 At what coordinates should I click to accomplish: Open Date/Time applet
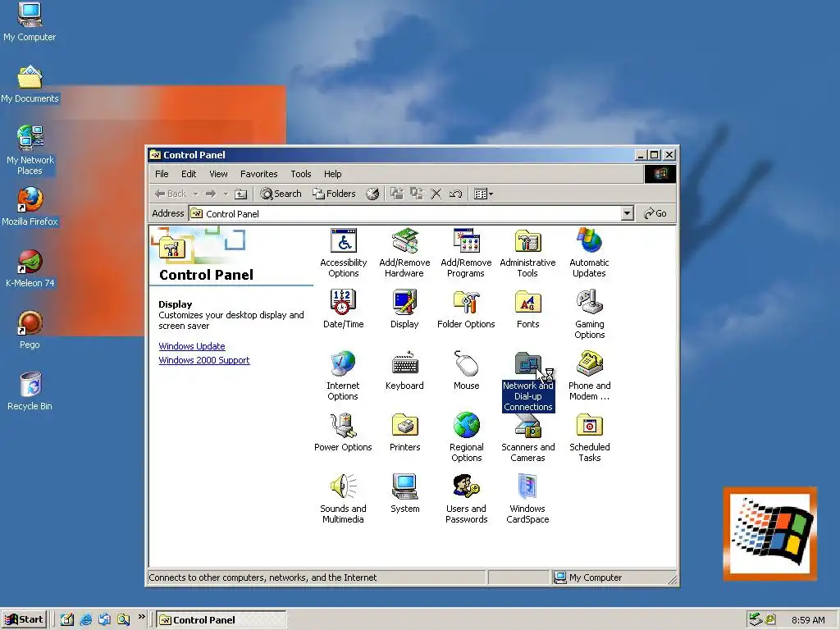click(x=344, y=309)
